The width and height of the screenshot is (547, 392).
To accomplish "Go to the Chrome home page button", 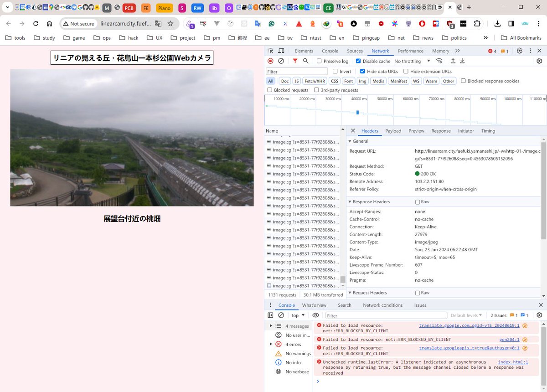I will tap(50, 24).
